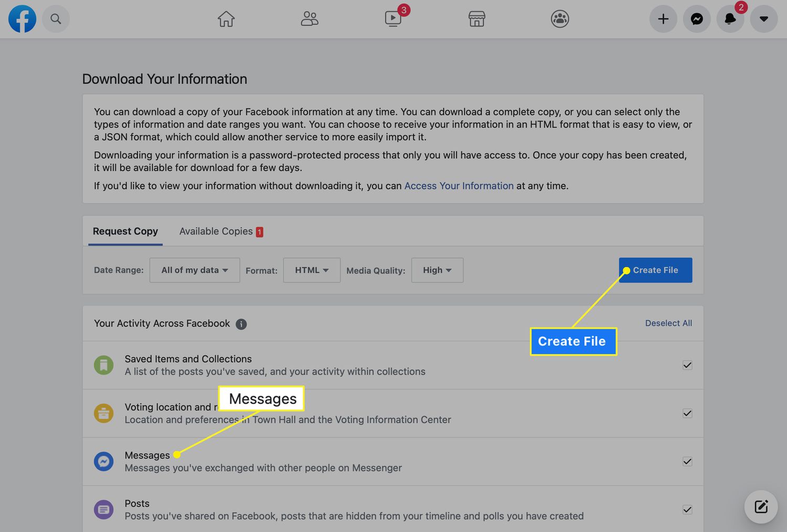Open the Format HTML dropdown
787x532 pixels.
(x=312, y=270)
